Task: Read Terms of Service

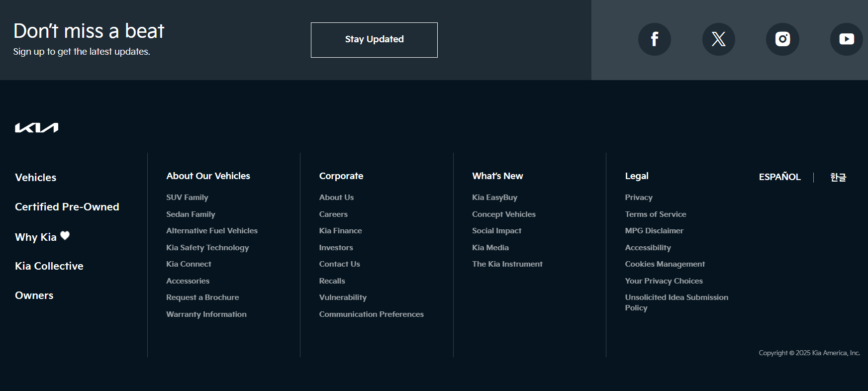Action: click(x=656, y=214)
